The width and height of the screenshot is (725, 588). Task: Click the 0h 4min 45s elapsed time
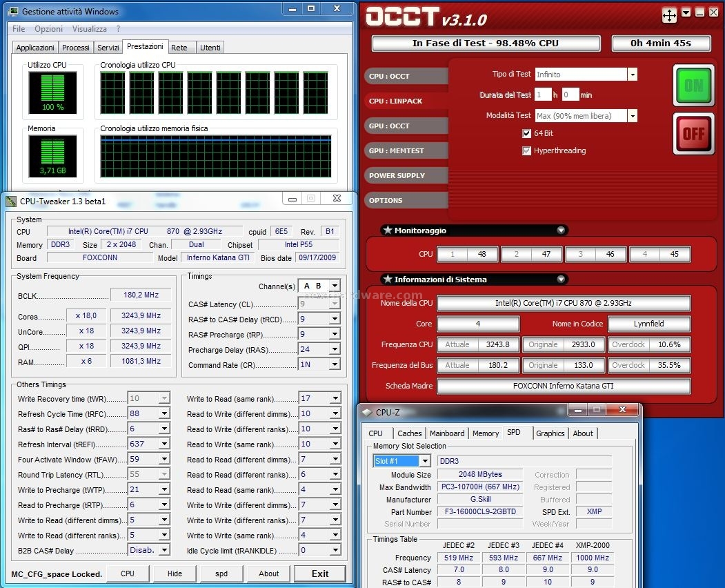(x=661, y=43)
